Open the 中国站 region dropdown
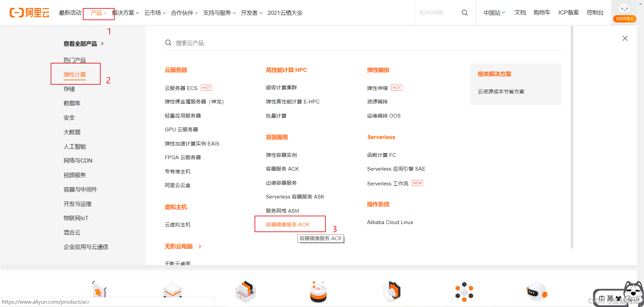Image resolution: width=644 pixels, height=307 pixels. 494,12
